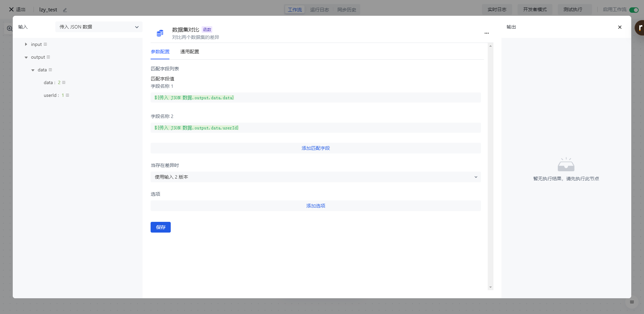This screenshot has width=644, height=314.
Task: Close the node configuration panel
Action: pyautogui.click(x=620, y=27)
